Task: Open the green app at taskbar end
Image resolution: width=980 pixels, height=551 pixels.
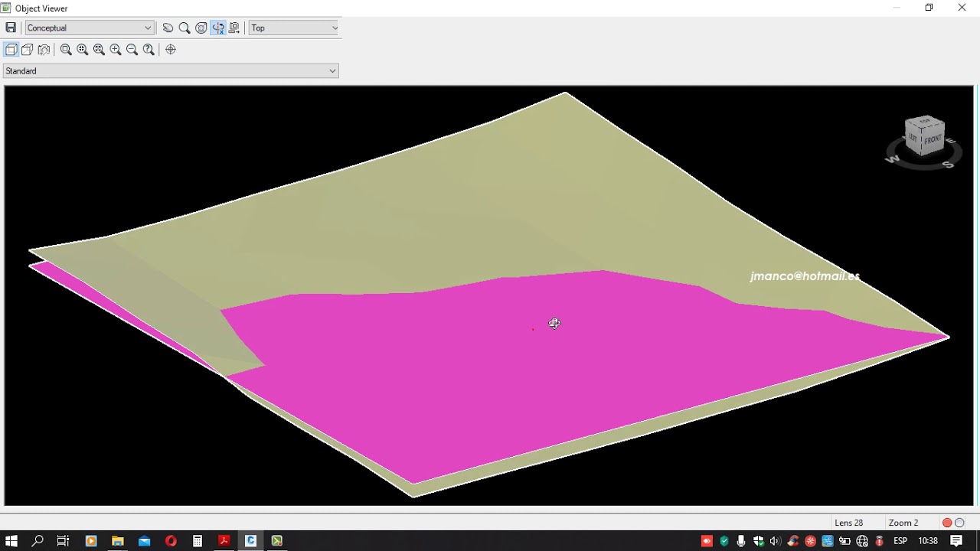Action: [277, 541]
